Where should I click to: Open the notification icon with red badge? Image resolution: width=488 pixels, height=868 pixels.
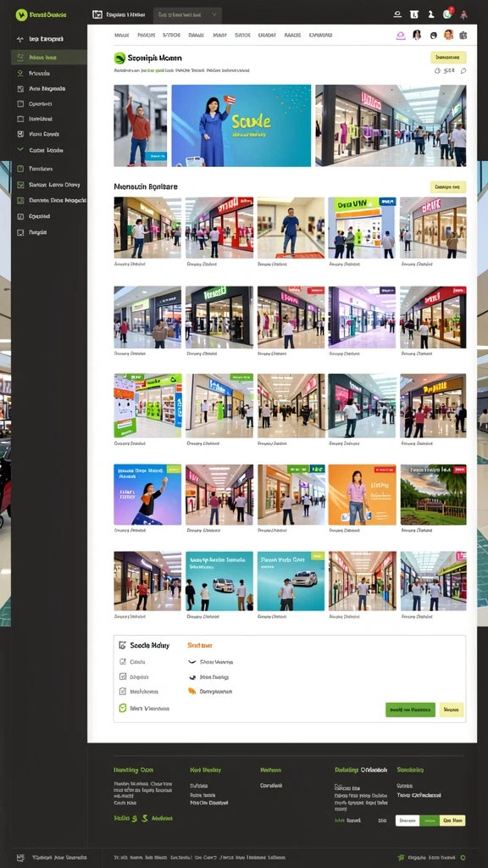447,14
